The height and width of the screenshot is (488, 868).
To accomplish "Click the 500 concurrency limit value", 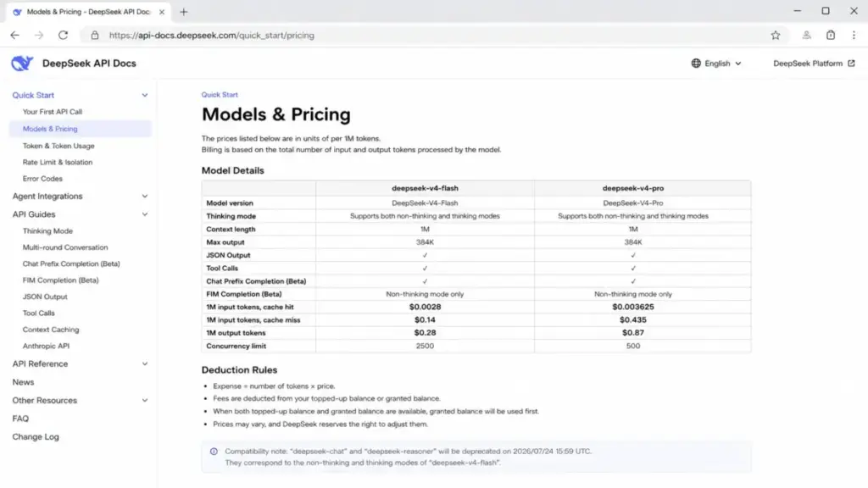I will [632, 346].
